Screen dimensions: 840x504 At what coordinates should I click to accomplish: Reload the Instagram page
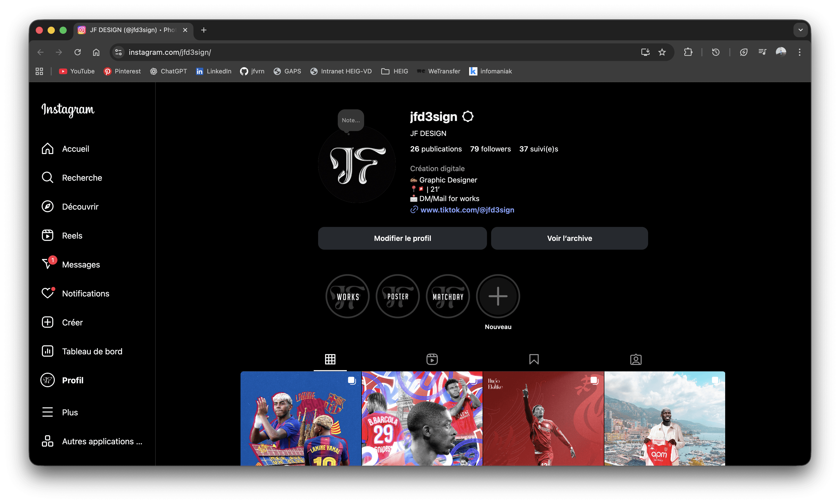click(x=78, y=52)
